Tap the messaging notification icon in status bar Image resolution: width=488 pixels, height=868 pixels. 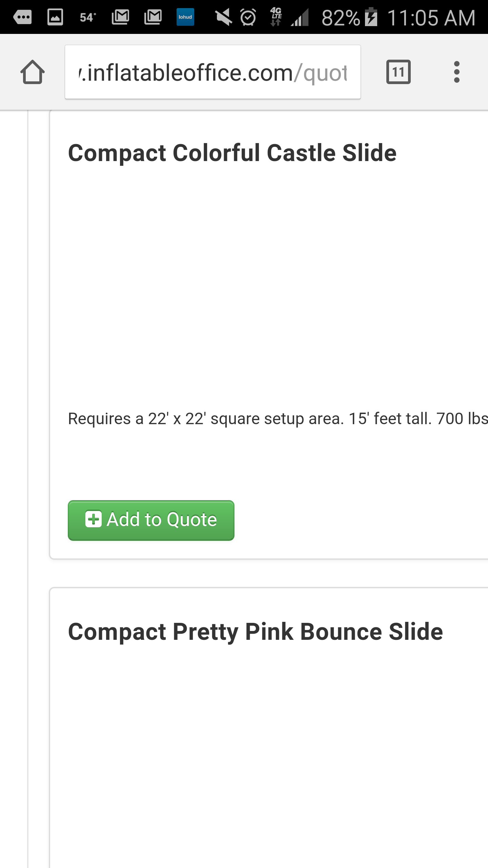point(22,17)
